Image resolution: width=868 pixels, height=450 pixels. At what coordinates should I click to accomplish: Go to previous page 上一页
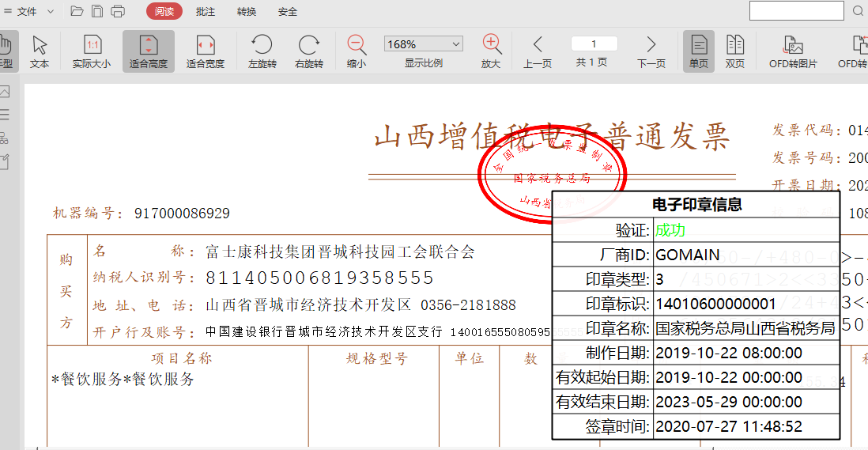tap(538, 51)
